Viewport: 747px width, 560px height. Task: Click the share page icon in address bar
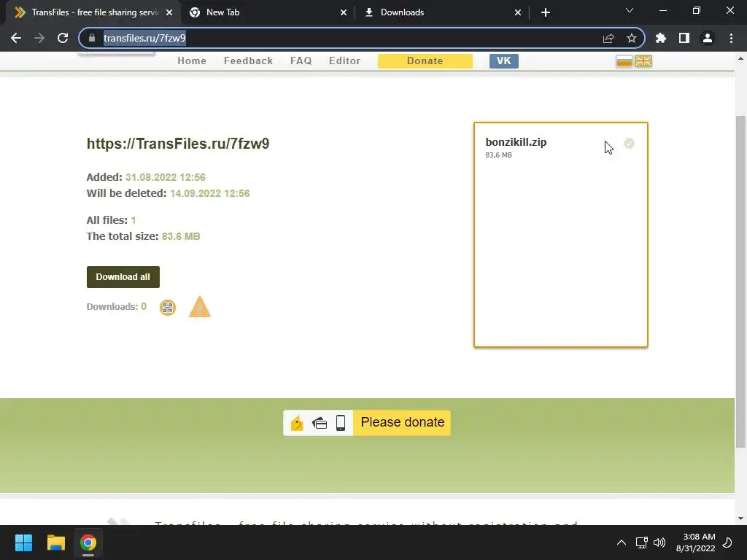pyautogui.click(x=608, y=38)
